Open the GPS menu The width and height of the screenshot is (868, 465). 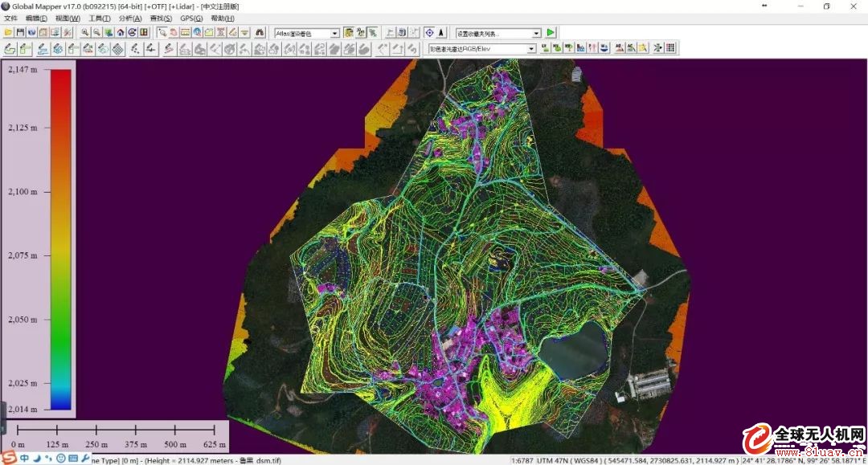coord(191,18)
